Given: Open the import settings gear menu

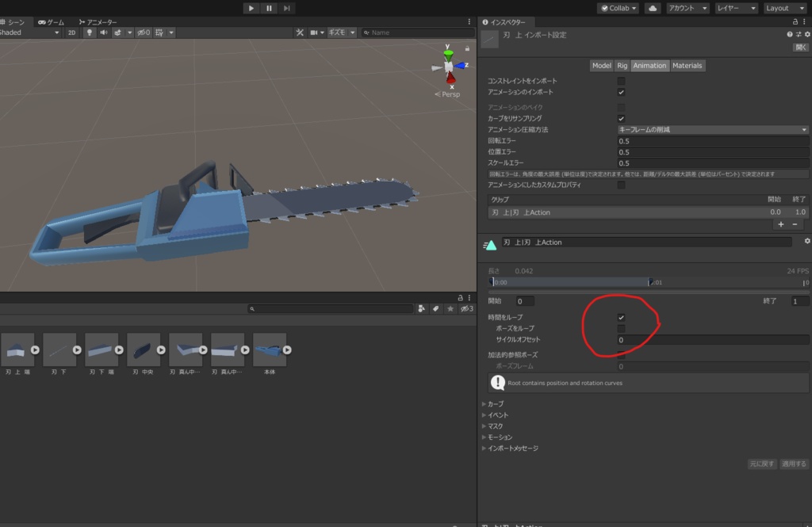Looking at the screenshot, I should 807,34.
